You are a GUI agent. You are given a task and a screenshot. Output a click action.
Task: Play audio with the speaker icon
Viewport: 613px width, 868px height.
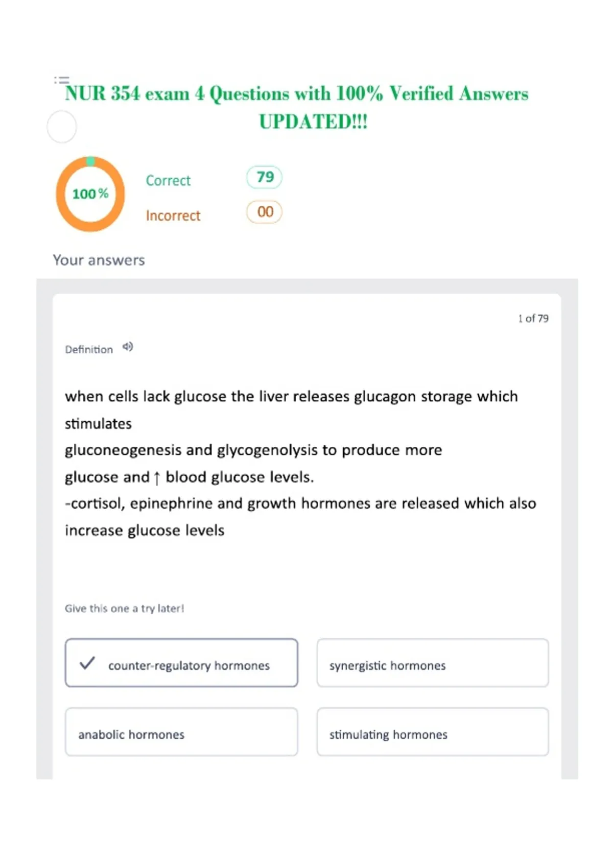pyautogui.click(x=128, y=347)
